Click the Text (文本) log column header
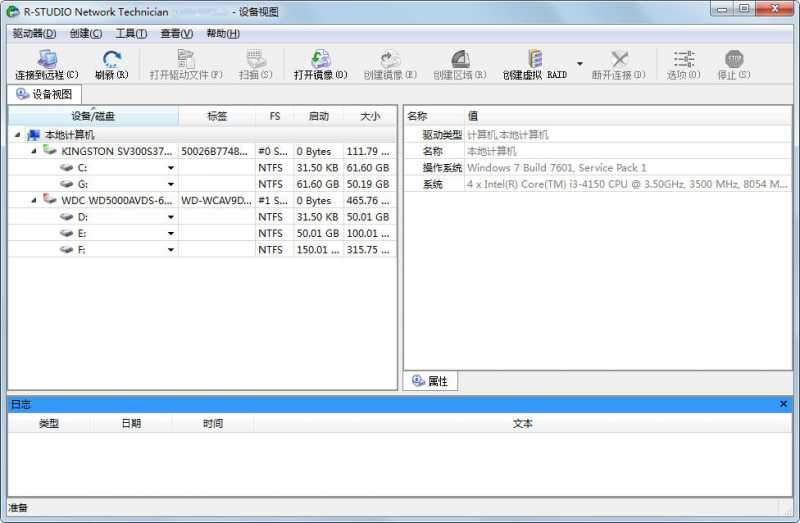 tap(522, 424)
